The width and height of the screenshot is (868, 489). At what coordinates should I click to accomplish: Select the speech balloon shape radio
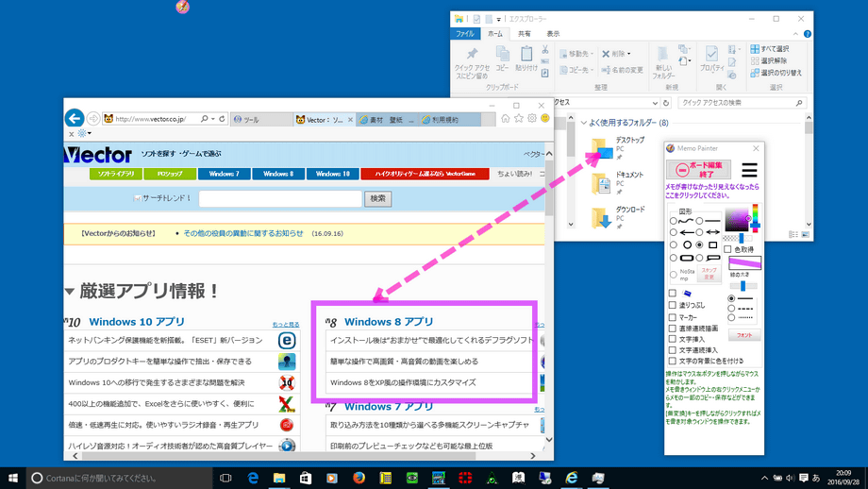pyautogui.click(x=699, y=258)
